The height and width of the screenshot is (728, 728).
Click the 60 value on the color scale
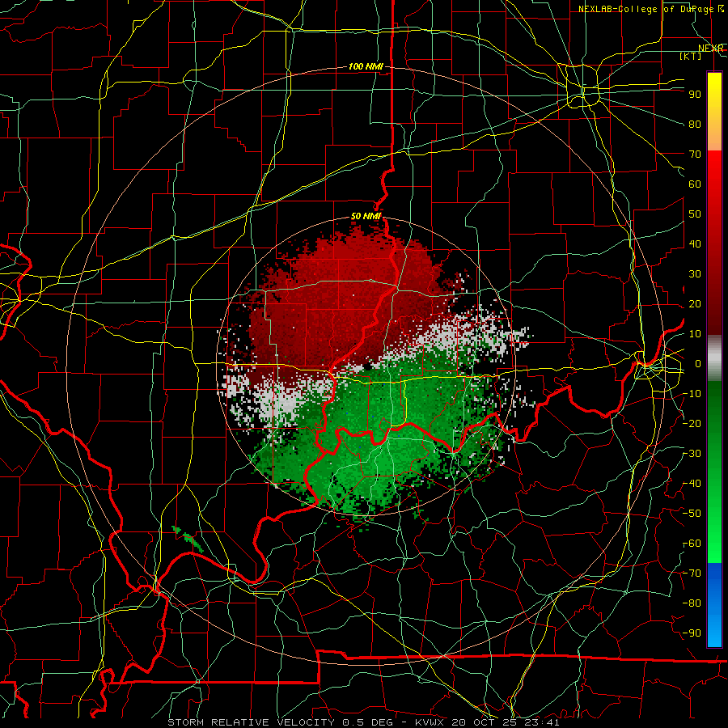[695, 184]
